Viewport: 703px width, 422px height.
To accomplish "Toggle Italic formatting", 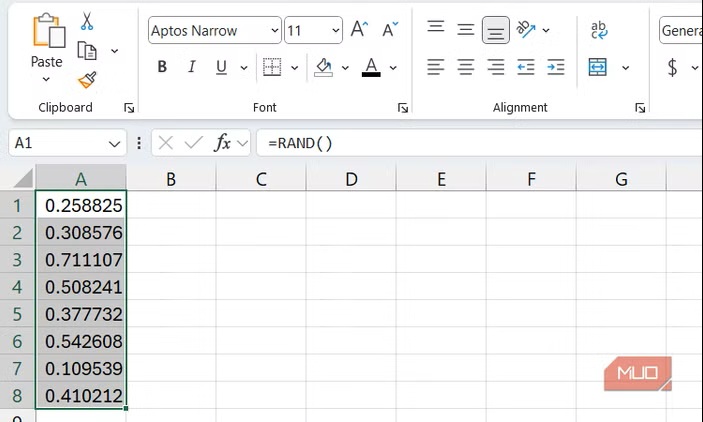I will click(190, 67).
